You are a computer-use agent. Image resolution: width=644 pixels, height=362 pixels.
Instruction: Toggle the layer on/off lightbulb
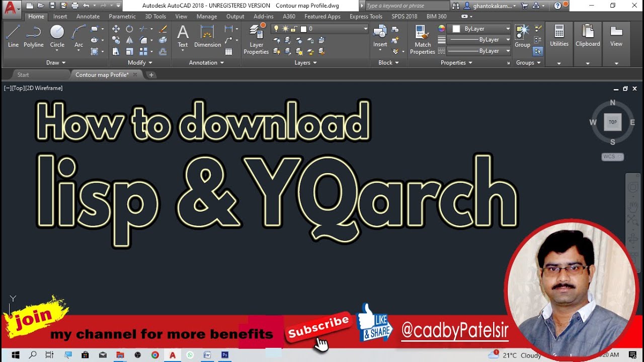(x=276, y=29)
